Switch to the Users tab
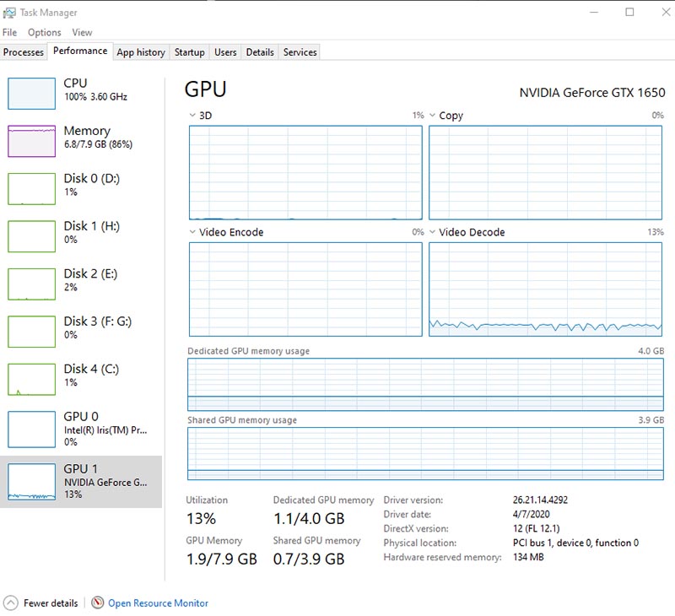The height and width of the screenshot is (616, 675). (225, 52)
